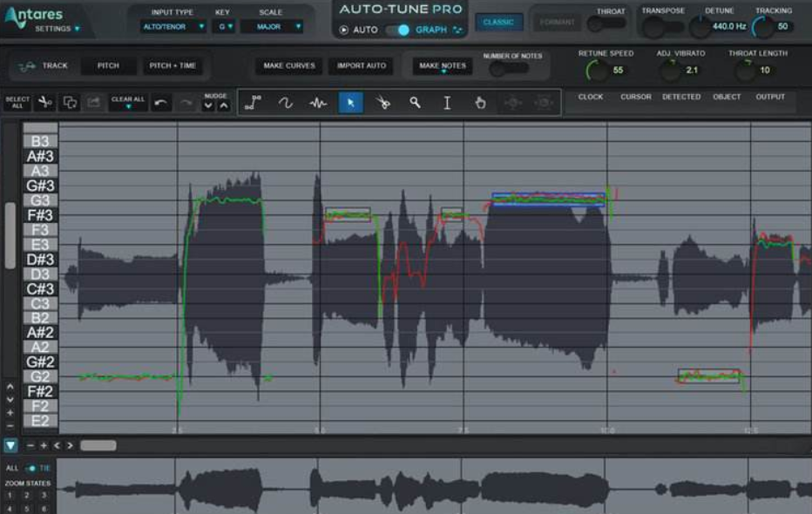Open the Key dropdown showing G
Screen dimensions: 812x514
tap(224, 26)
